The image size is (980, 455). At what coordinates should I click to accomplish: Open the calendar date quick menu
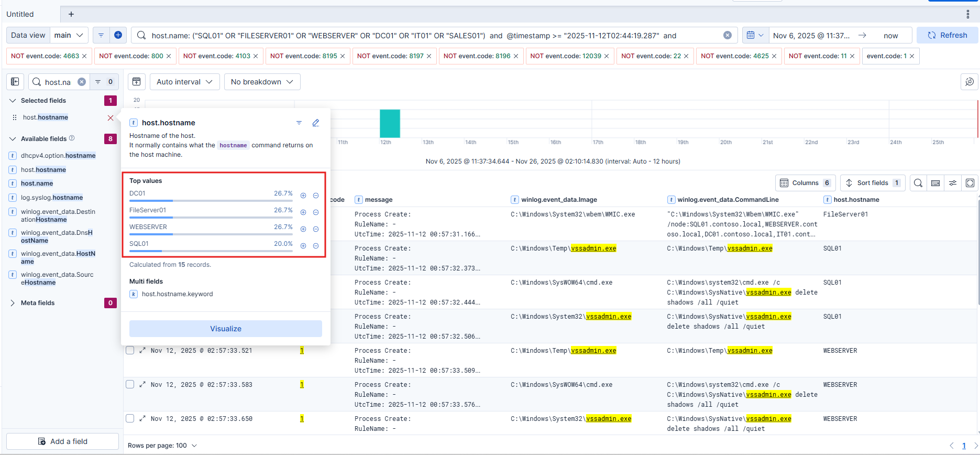click(755, 35)
